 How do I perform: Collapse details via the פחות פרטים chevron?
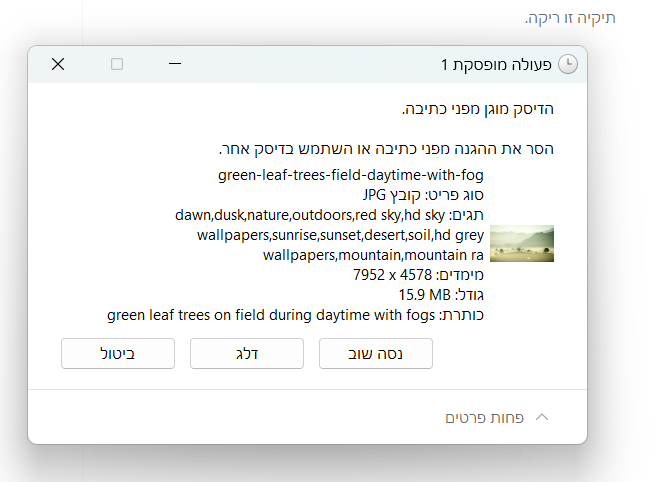(542, 417)
